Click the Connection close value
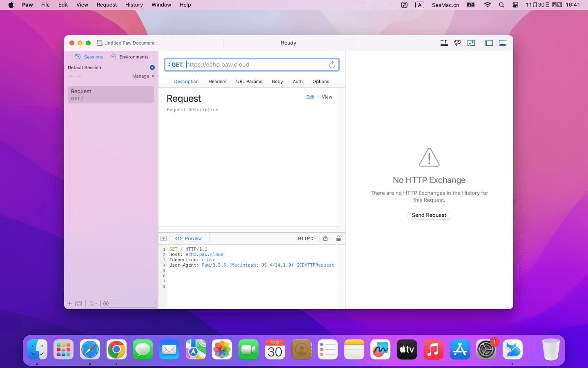Viewport: 588px width, 368px height. pyautogui.click(x=209, y=260)
